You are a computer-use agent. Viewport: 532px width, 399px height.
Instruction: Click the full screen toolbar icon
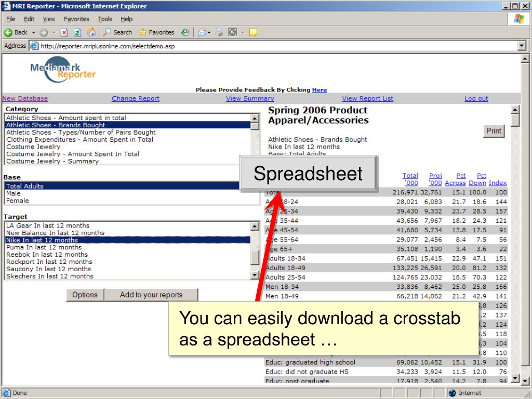[x=233, y=33]
